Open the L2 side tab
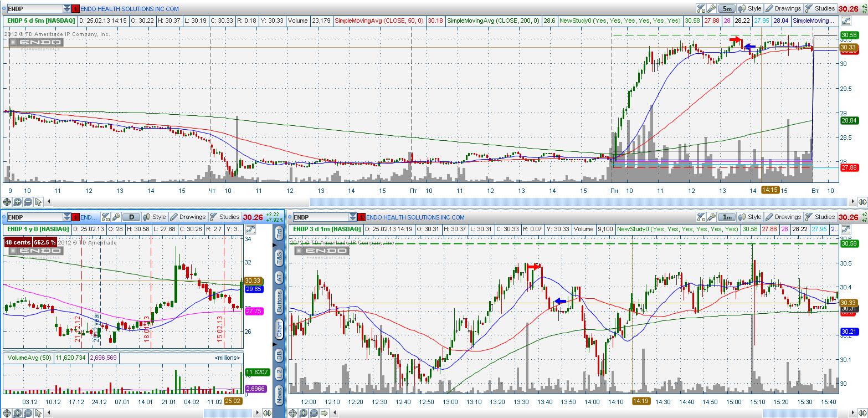The height and width of the screenshot is (418, 868). pos(279,374)
